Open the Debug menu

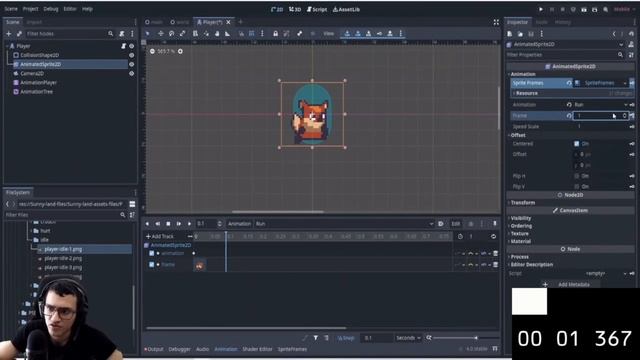coord(51,9)
